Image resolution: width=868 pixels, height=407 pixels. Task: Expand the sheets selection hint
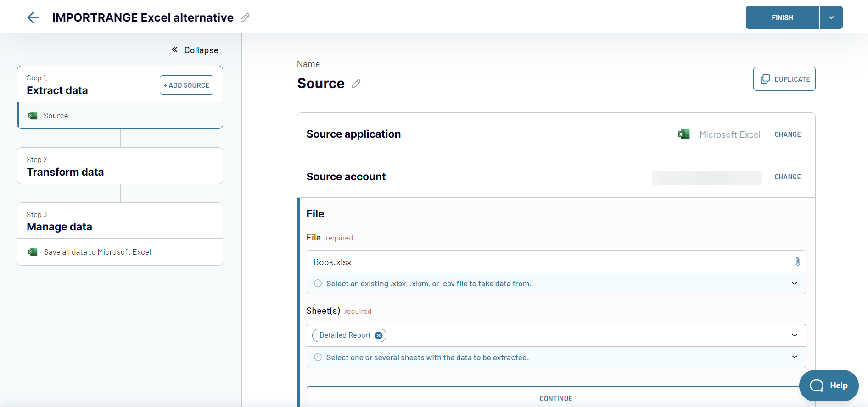(795, 357)
